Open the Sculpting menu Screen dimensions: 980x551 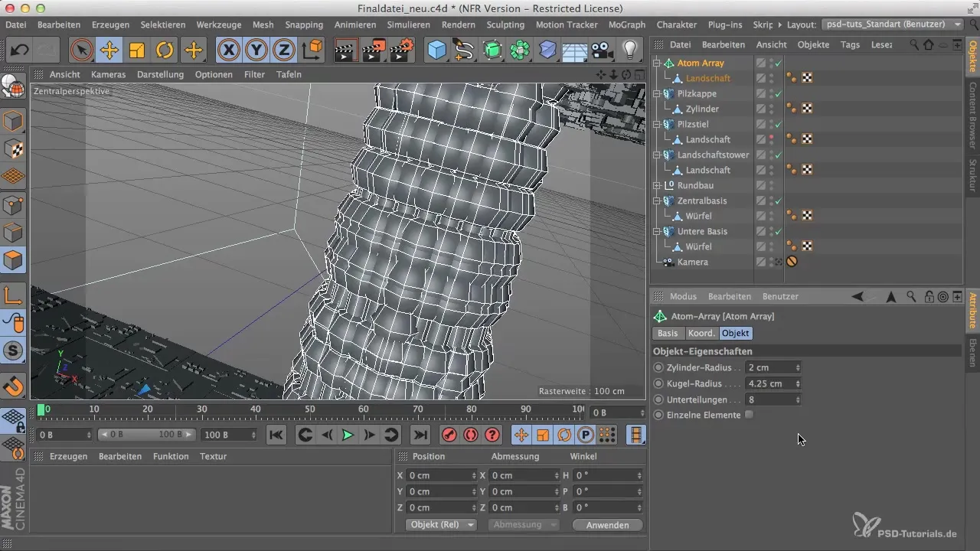pyautogui.click(x=505, y=24)
